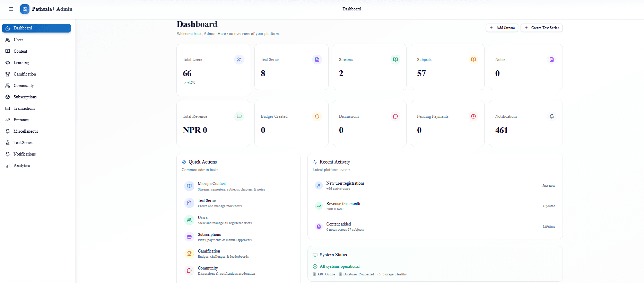
Task: Go to Content in the sidebar
Action: (36, 51)
